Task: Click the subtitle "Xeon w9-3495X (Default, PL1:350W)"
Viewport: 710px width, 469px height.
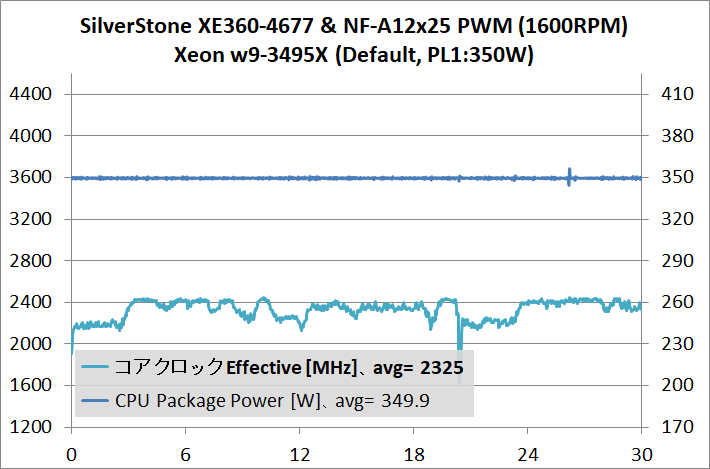Action: coord(354,55)
